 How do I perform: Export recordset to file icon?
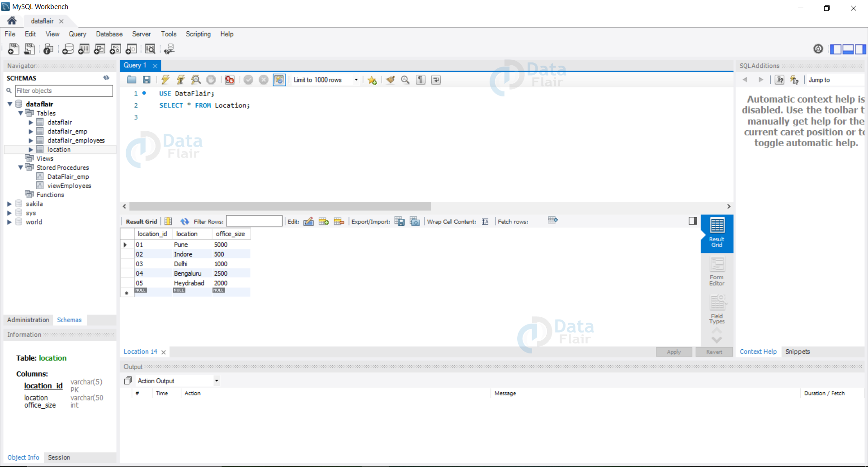[400, 221]
